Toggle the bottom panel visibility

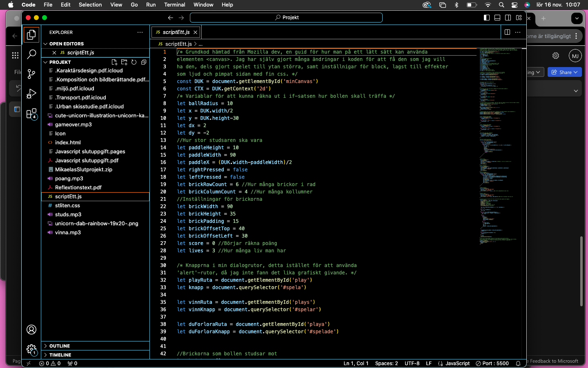[x=497, y=18]
